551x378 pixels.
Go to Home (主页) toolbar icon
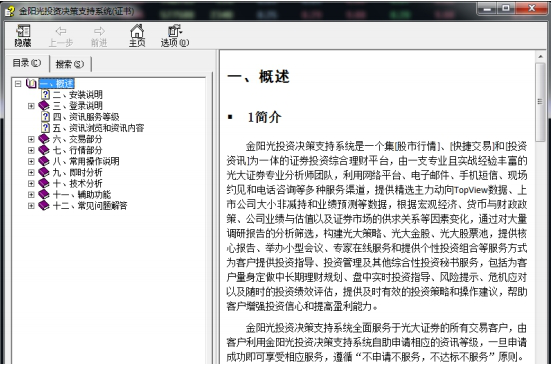(x=137, y=31)
